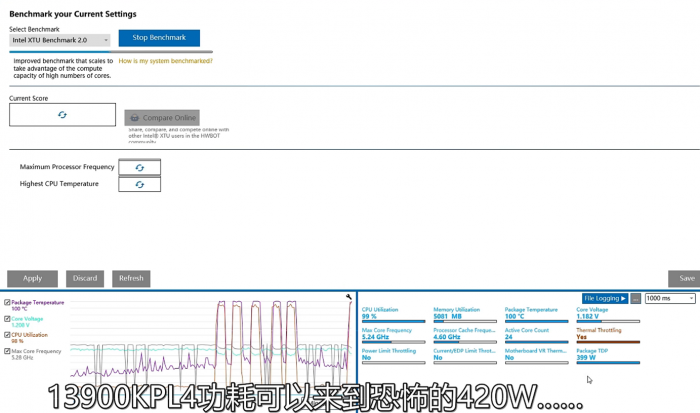
Task: Click the Compare Online button
Action: click(x=162, y=118)
